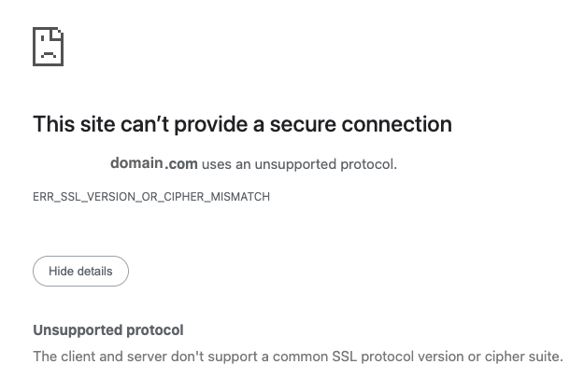Click the word 'secure' in the heading
Image resolution: width=584 pixels, height=392 pixels.
(x=303, y=124)
